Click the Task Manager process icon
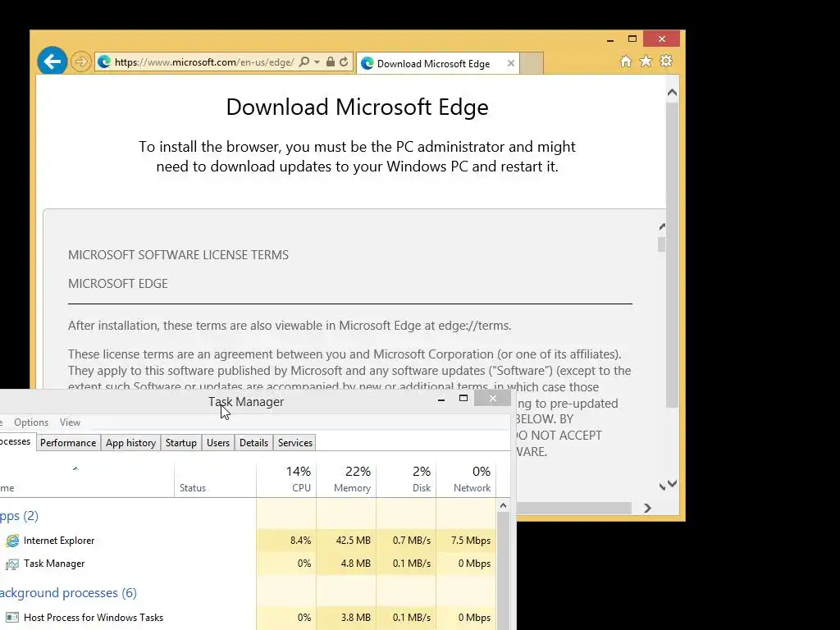The image size is (840, 630). click(x=12, y=564)
